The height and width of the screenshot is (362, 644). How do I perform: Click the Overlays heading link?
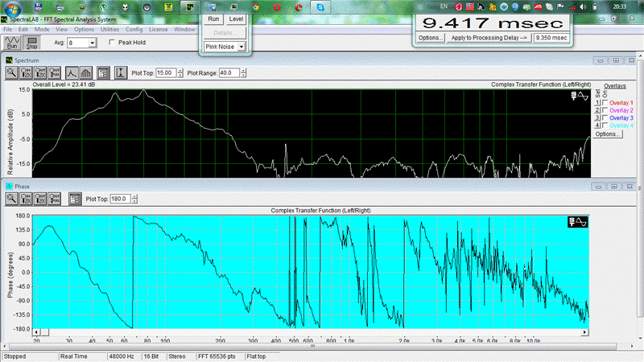[615, 86]
